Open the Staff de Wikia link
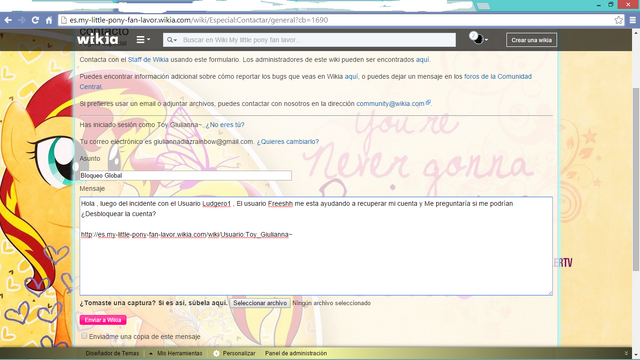Screen dimensions: 640x360 tap(148, 60)
